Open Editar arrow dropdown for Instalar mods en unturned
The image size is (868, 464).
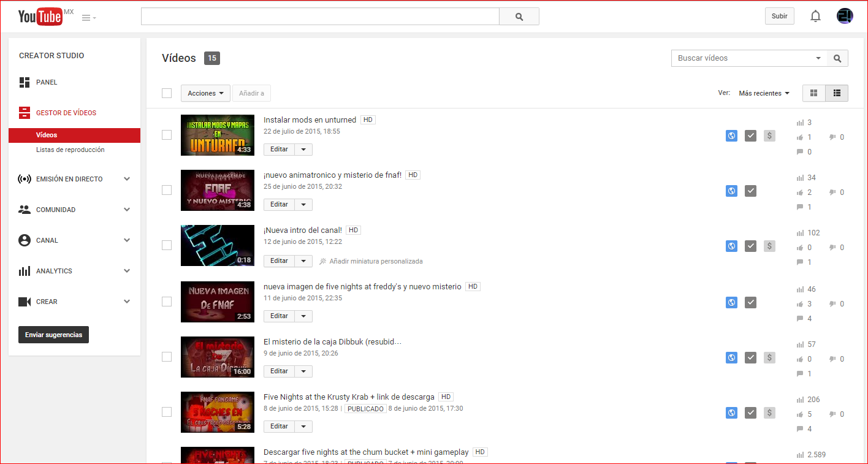coord(303,150)
